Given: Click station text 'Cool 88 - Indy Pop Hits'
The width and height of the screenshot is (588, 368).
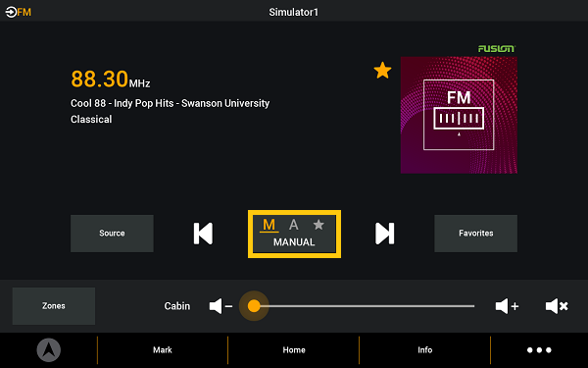Looking at the screenshot, I should [122, 103].
